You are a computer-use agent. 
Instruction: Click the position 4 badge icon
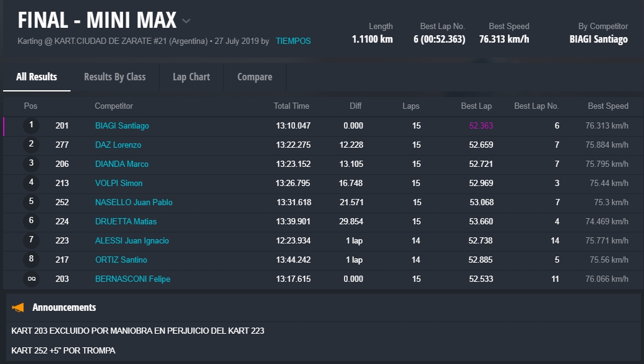click(x=32, y=183)
